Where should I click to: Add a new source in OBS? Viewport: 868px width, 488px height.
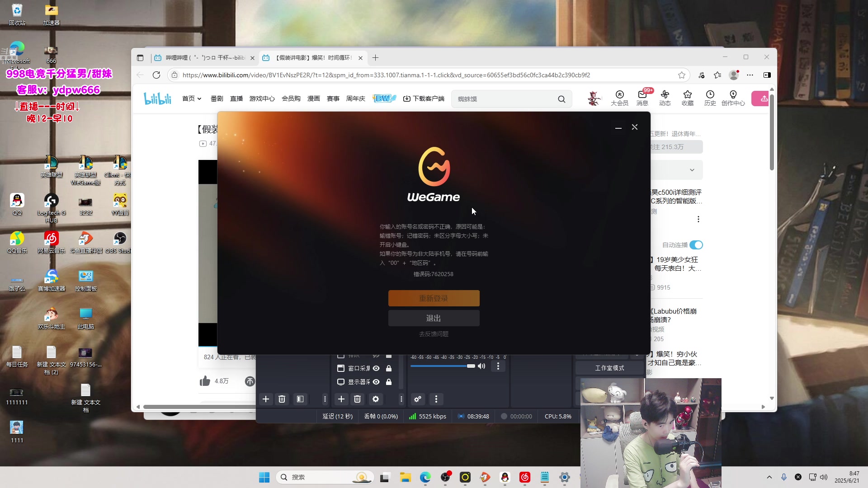click(x=341, y=399)
